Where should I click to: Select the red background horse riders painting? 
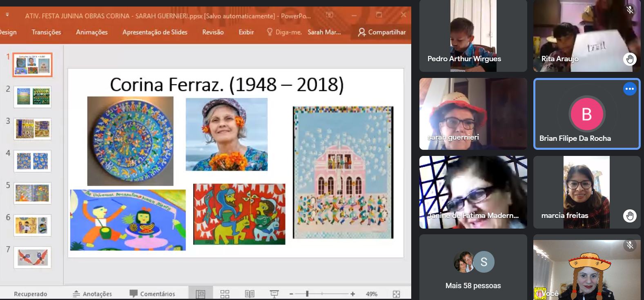click(239, 214)
